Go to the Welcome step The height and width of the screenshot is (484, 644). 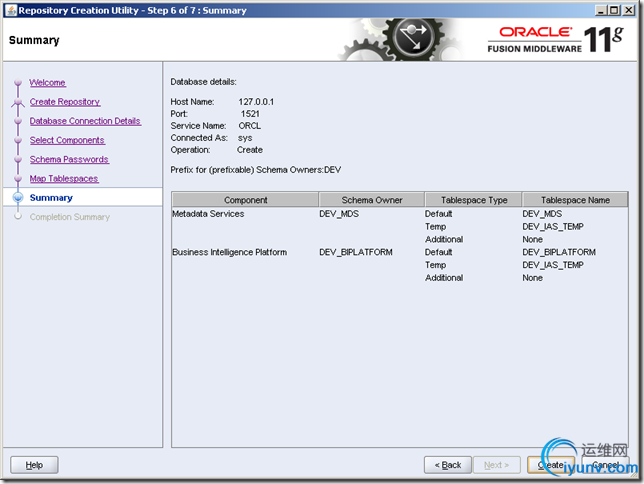pyautogui.click(x=47, y=83)
